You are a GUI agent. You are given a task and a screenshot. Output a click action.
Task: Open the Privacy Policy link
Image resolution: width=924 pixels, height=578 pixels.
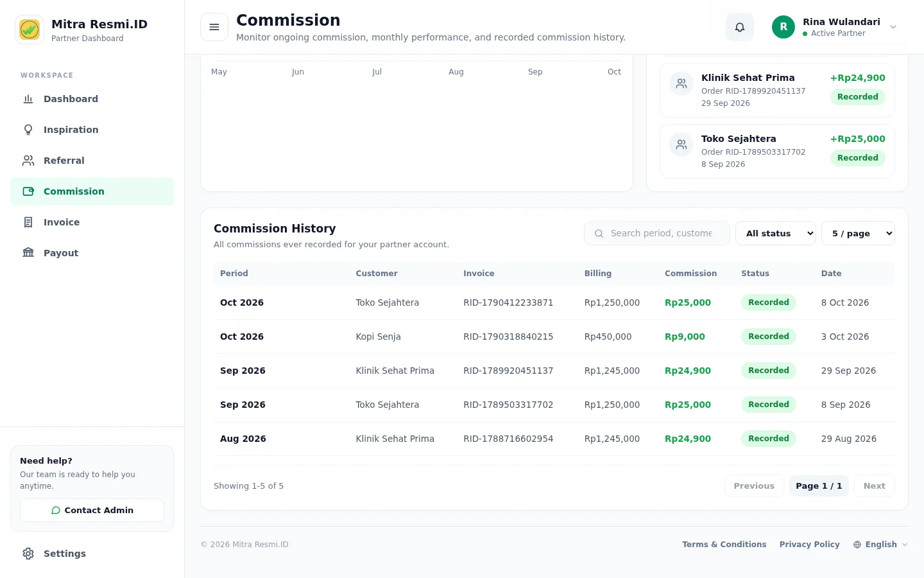pyautogui.click(x=809, y=545)
